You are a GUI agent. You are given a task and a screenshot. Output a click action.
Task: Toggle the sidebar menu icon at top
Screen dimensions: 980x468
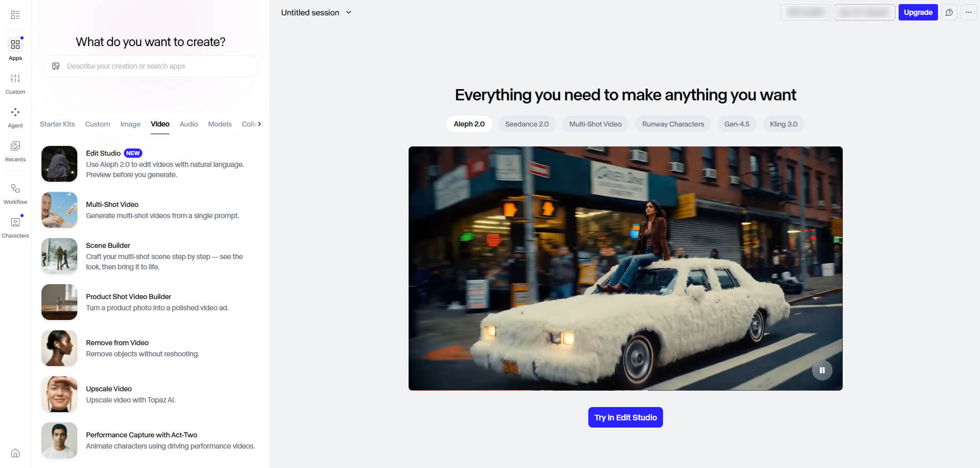[15, 15]
